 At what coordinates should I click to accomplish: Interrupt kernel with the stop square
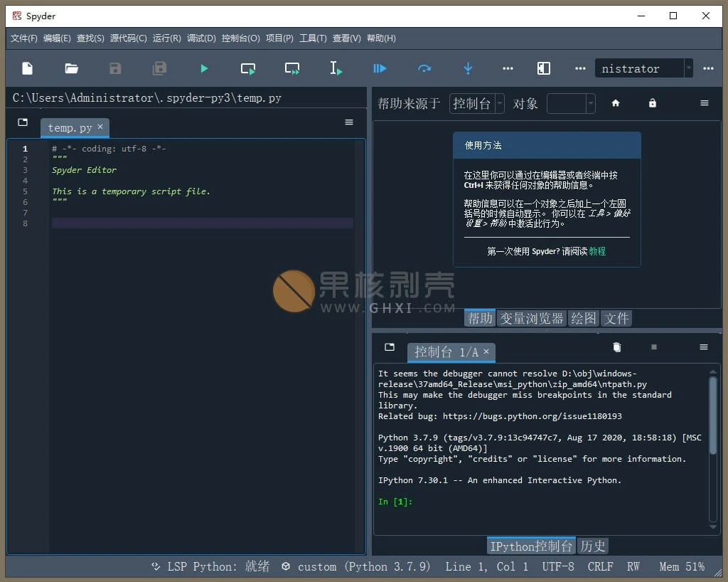(x=654, y=347)
